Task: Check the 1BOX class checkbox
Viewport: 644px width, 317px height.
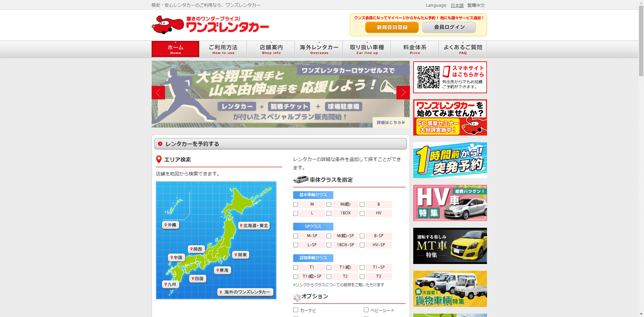Action: (x=329, y=213)
